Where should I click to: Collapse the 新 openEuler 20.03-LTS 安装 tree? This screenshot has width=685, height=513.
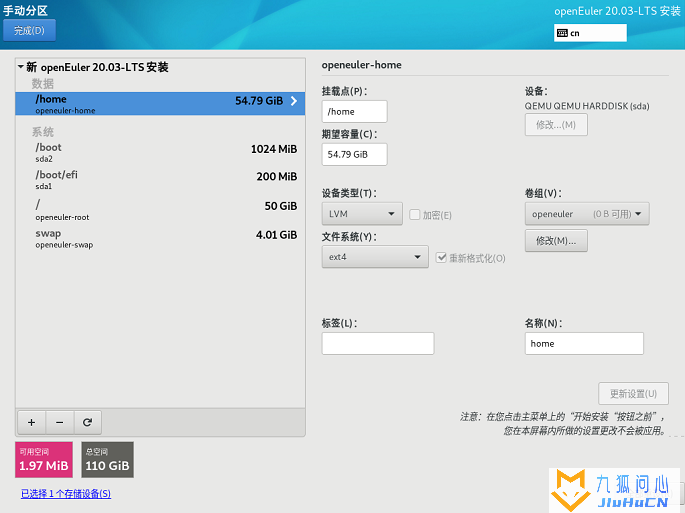[21, 67]
